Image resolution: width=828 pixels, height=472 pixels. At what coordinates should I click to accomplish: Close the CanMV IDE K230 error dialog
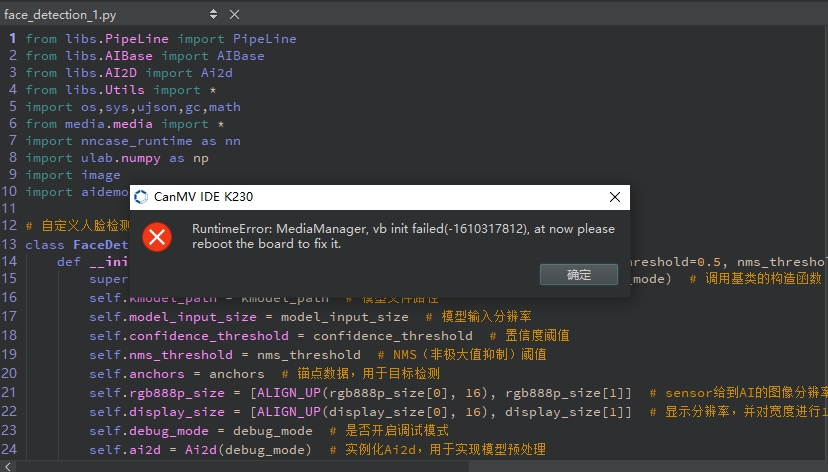point(615,197)
